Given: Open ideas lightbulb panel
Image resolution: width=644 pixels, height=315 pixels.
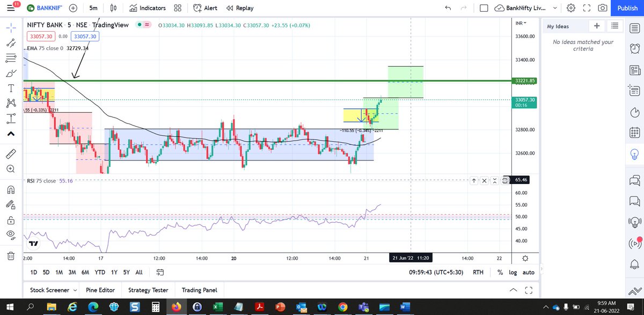Looking at the screenshot, I should point(635,154).
